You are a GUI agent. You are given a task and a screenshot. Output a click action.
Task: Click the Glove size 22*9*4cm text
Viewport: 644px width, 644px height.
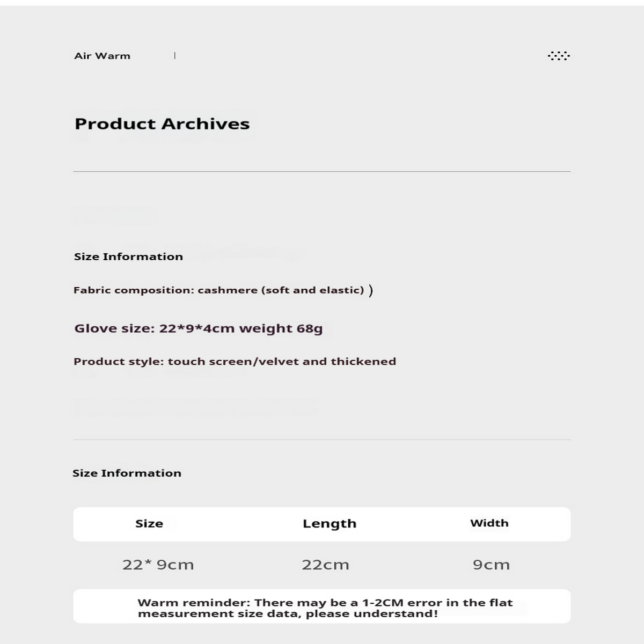click(x=198, y=328)
